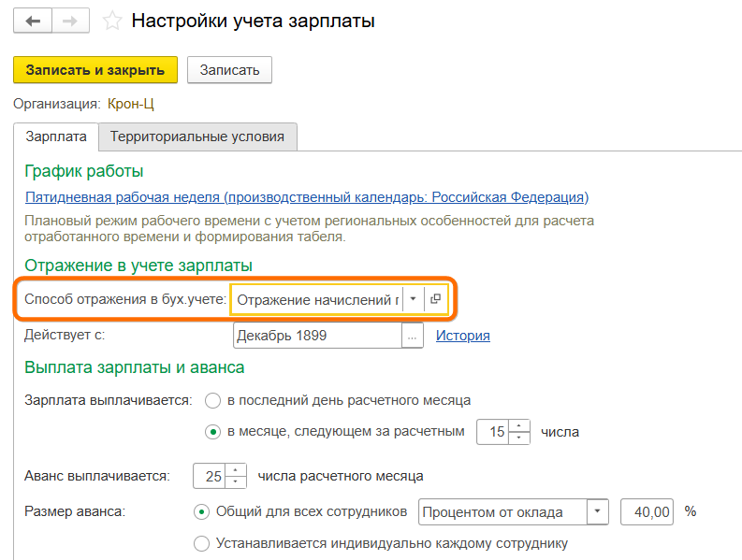
Task: Increase salary payment day above 15
Action: (519, 425)
